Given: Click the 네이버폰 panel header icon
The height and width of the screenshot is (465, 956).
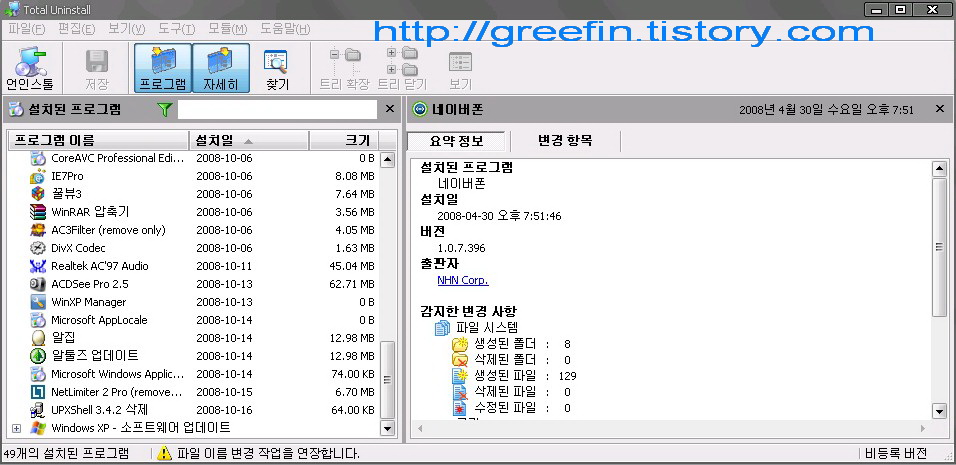Looking at the screenshot, I should point(420,110).
